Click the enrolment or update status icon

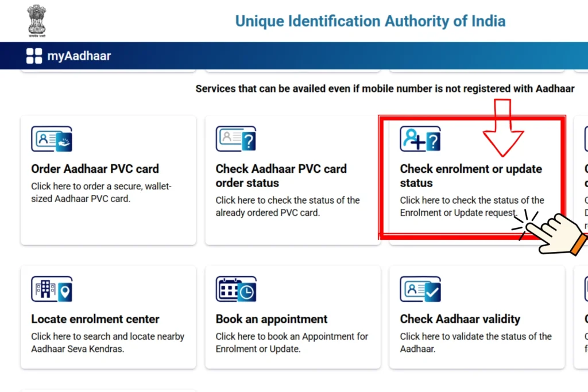[420, 139]
